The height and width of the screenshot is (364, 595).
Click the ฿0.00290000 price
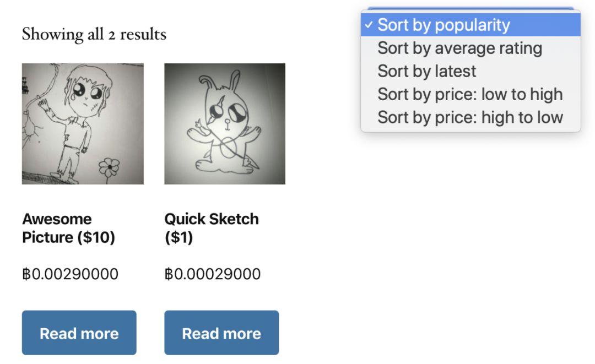70,274
